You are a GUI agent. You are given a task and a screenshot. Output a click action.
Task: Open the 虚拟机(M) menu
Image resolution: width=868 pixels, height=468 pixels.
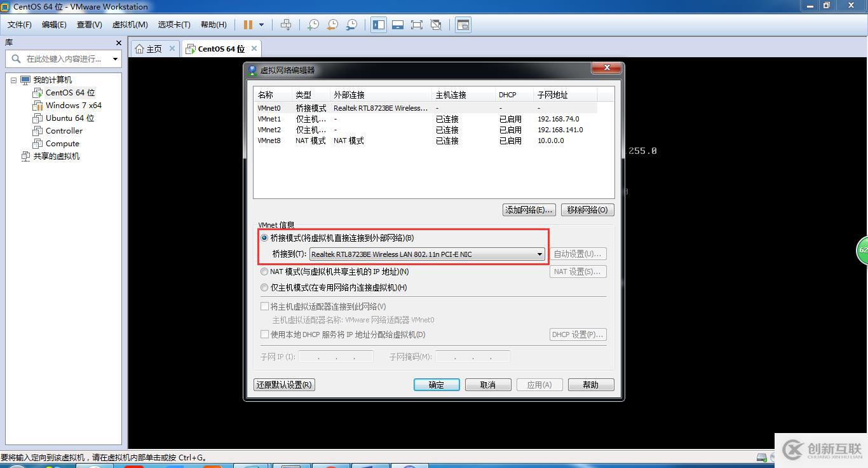click(130, 25)
